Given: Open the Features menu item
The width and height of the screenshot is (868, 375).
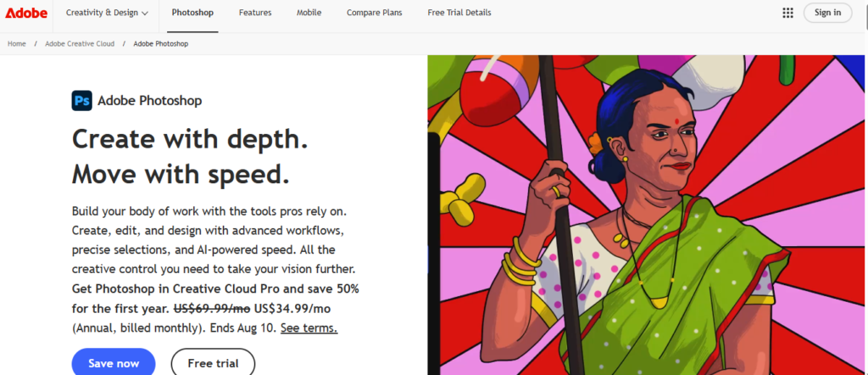Looking at the screenshot, I should point(255,13).
